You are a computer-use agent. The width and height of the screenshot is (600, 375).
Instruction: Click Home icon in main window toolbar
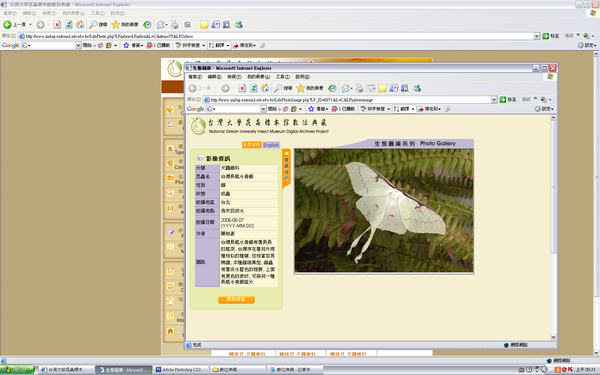[80, 25]
